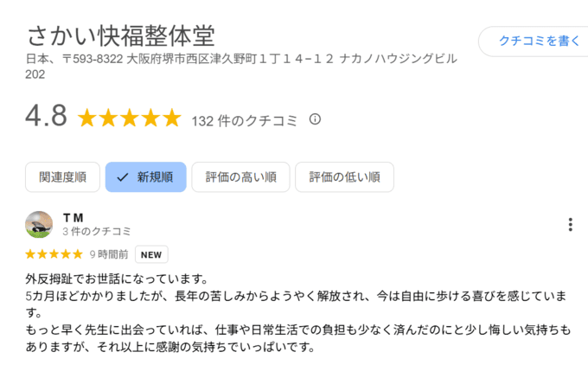
Task: Click the large overall five-star rating
Action: tap(130, 118)
